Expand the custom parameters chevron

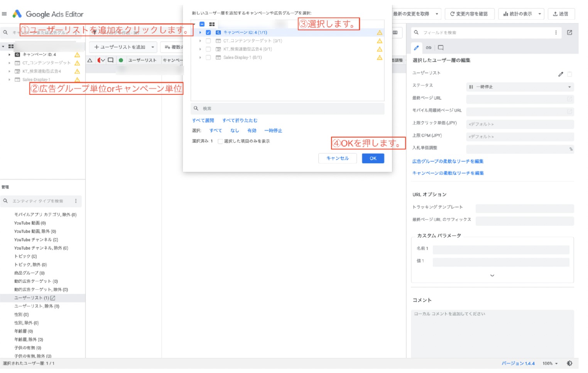(492, 276)
